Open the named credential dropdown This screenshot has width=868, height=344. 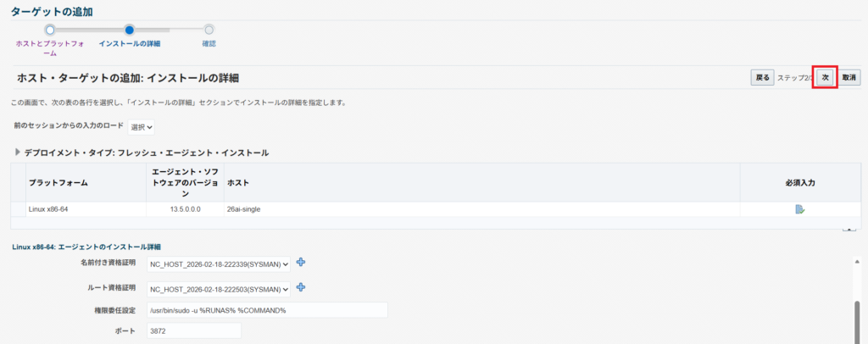tap(219, 264)
